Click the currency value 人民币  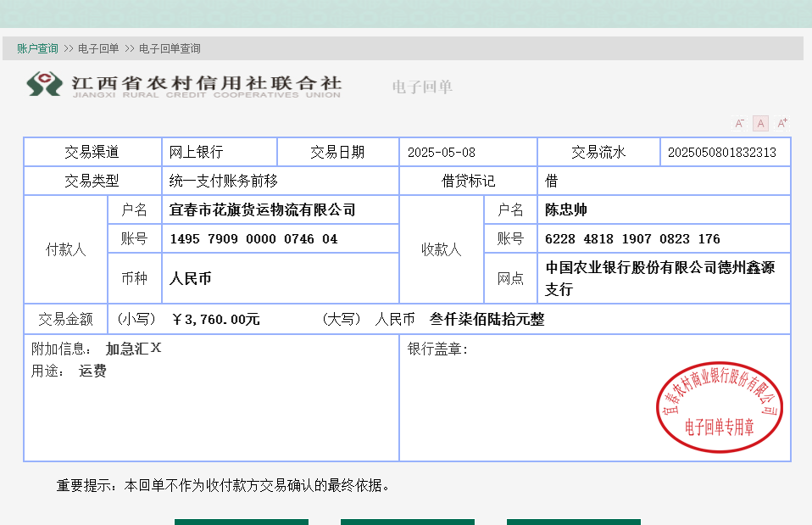click(x=190, y=279)
